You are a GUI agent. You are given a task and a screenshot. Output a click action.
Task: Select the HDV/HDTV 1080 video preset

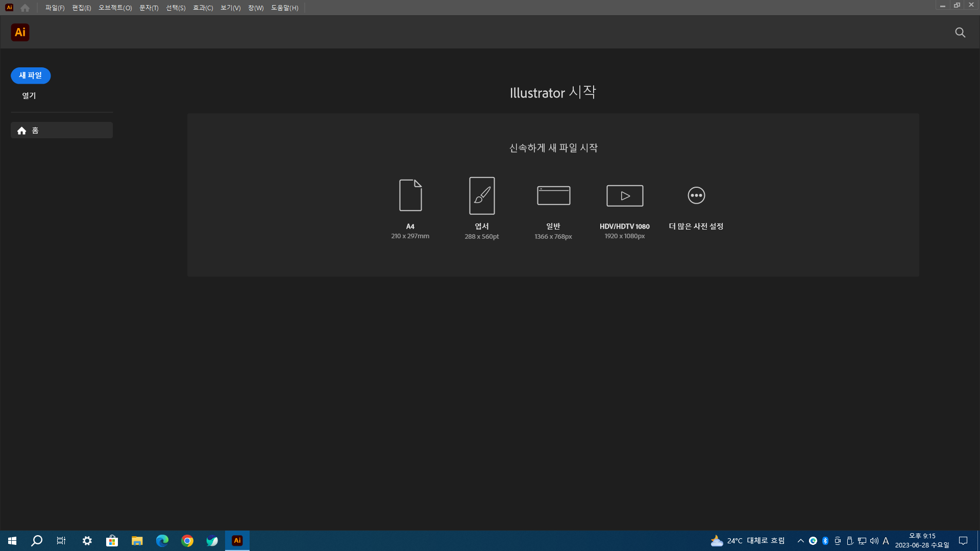(625, 195)
